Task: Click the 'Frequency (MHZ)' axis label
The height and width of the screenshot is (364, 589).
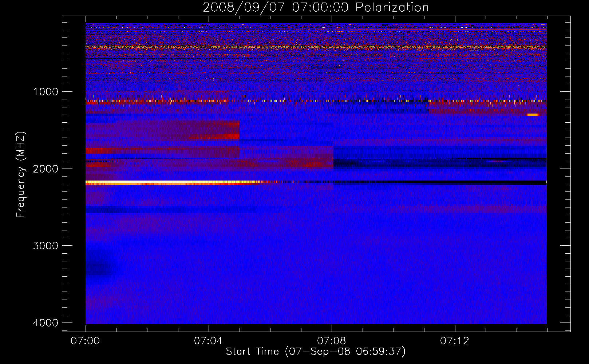Action: 21,175
